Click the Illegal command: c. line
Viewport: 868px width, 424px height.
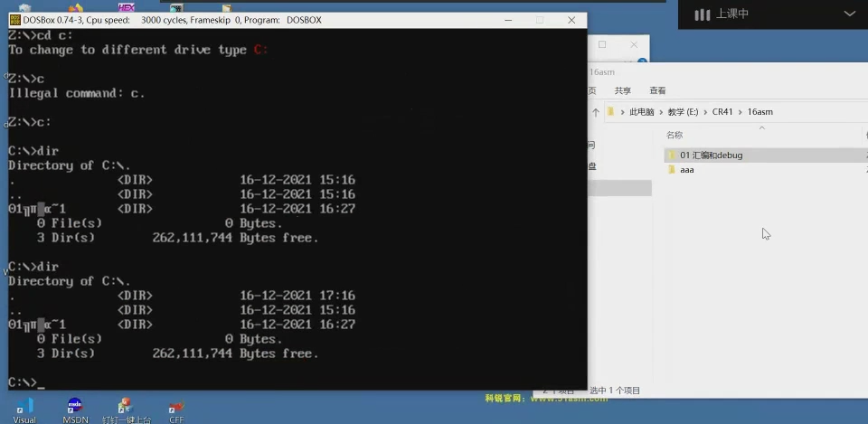pos(76,93)
